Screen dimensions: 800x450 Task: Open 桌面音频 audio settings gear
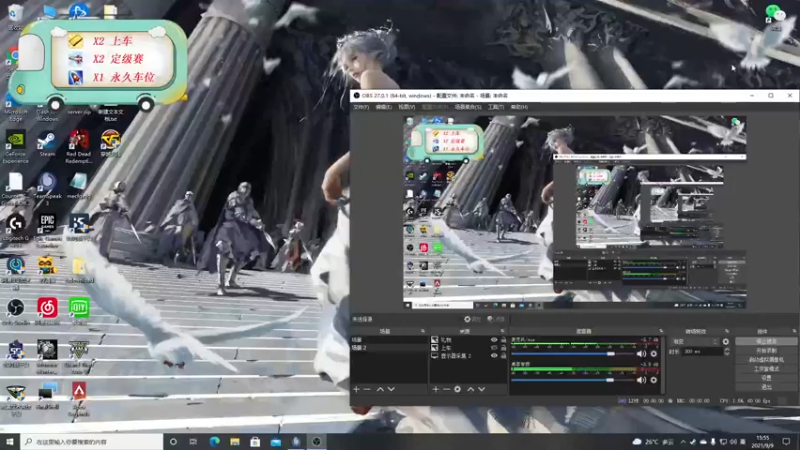[654, 380]
